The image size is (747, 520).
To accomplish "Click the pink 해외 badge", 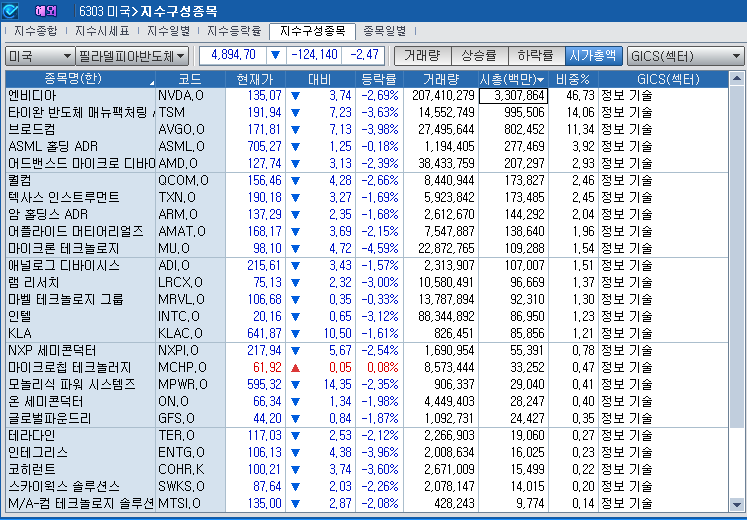I will [46, 10].
